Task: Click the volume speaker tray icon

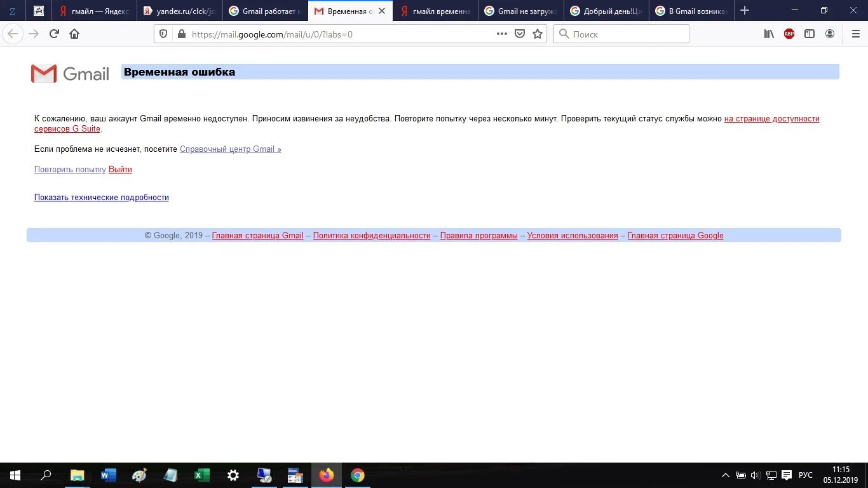Action: coord(756,475)
